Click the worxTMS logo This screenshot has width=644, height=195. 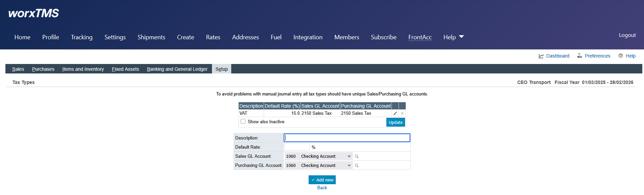point(33,13)
